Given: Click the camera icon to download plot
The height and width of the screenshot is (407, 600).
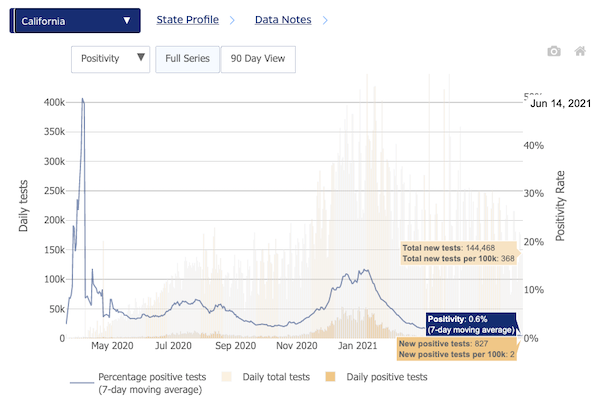Looking at the screenshot, I should tap(554, 51).
